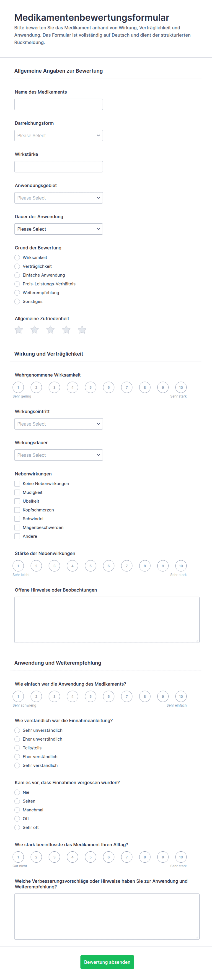Check the Keine Nebenwirkungen checkbox
Image resolution: width=212 pixels, height=980 pixels.
pos(17,484)
